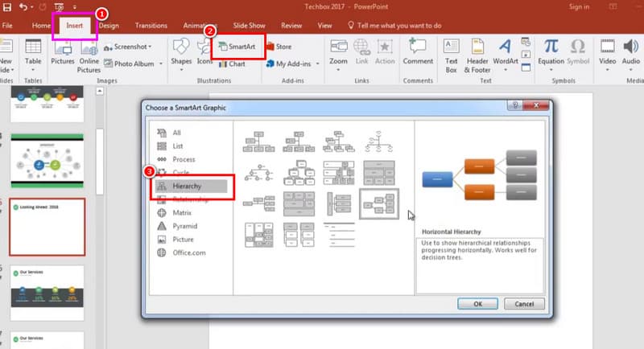Choose the Pyramid SmartArt category

(186, 227)
